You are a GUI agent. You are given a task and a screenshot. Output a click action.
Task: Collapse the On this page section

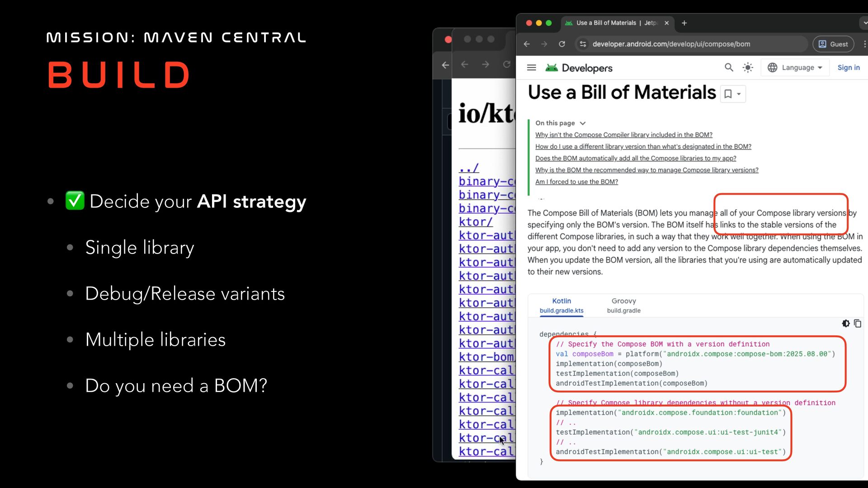583,123
